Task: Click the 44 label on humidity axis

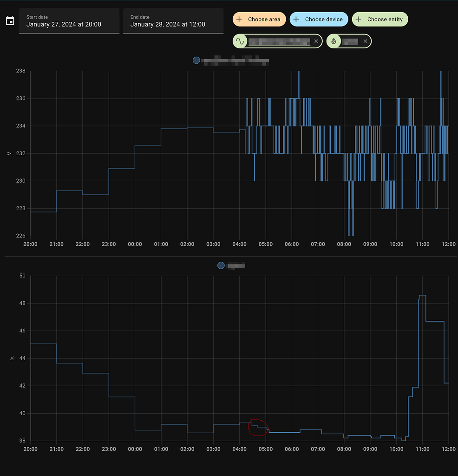Action: coord(22,358)
